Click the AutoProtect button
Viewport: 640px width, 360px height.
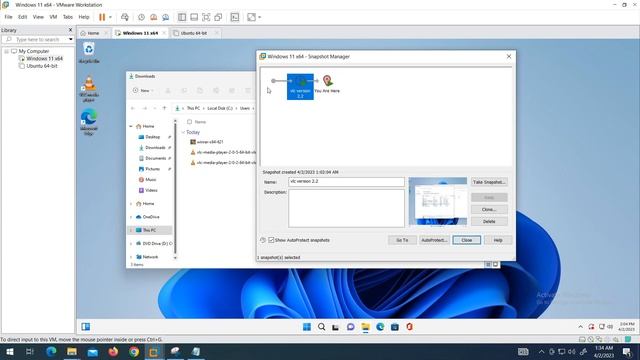point(434,240)
